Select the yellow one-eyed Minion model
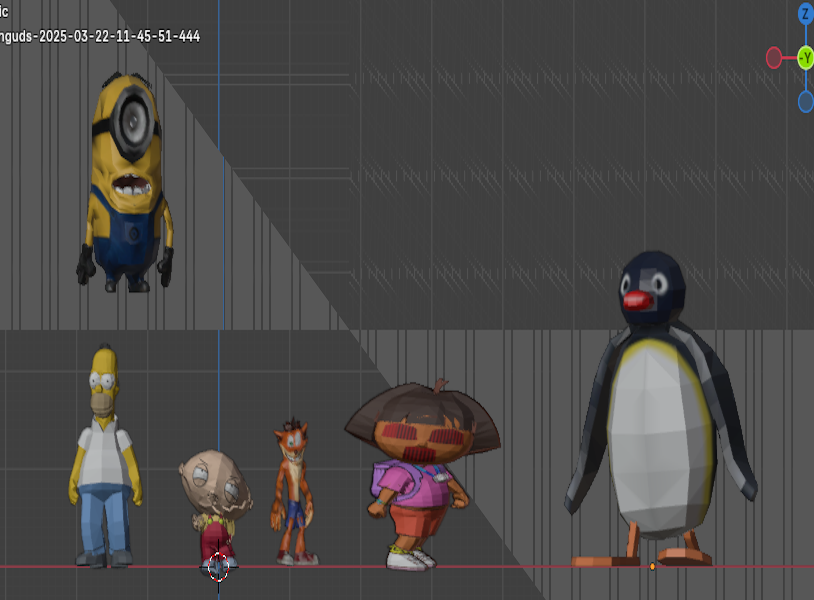814x600 pixels. [x=127, y=182]
